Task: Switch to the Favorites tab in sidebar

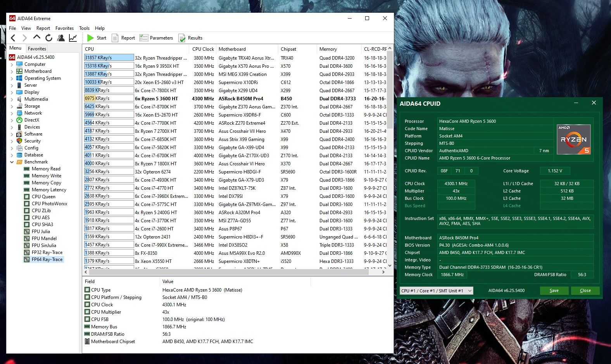Action: (x=37, y=48)
